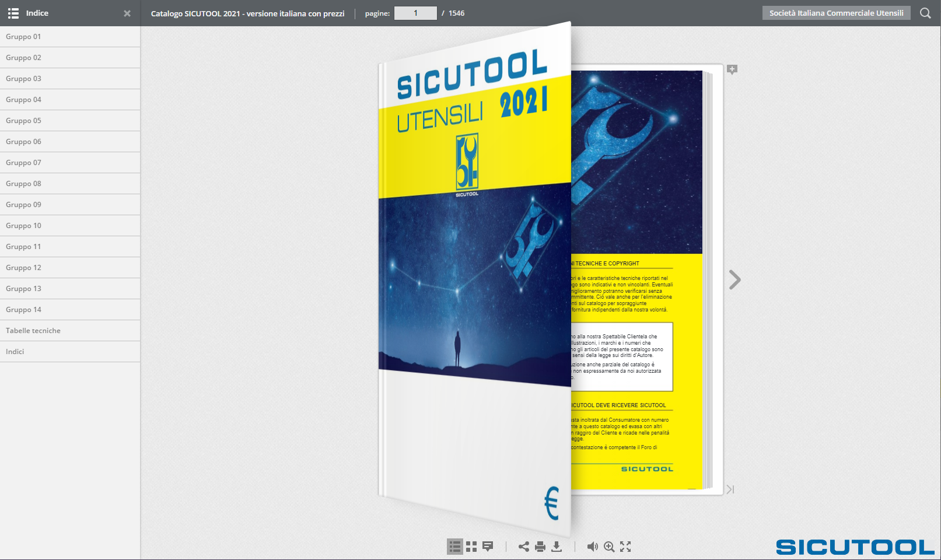Open search in top right corner

coord(925,13)
